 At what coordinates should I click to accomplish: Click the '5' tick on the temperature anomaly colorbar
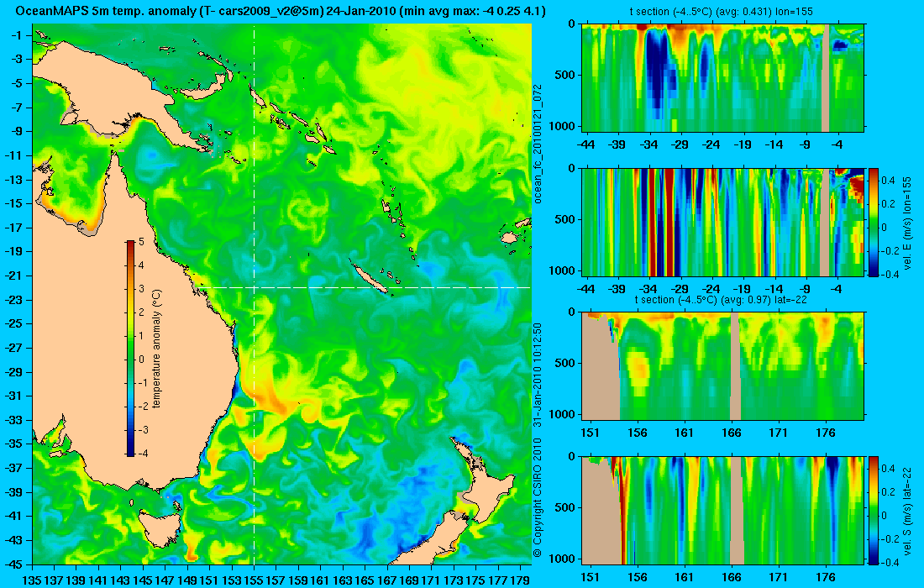click(x=141, y=242)
